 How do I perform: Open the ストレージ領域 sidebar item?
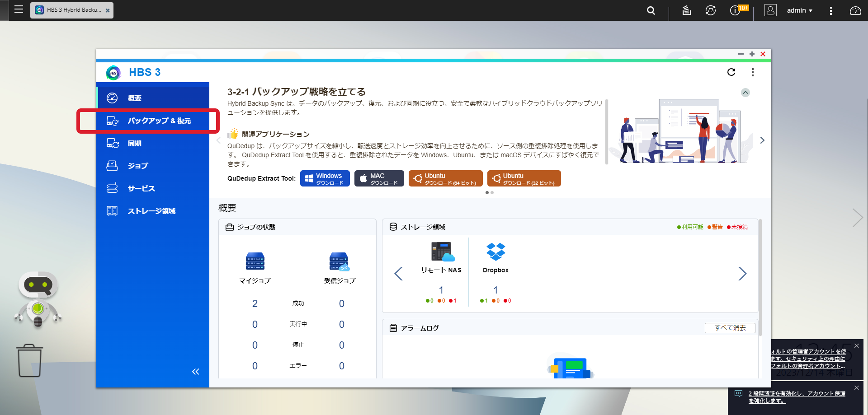point(153,211)
